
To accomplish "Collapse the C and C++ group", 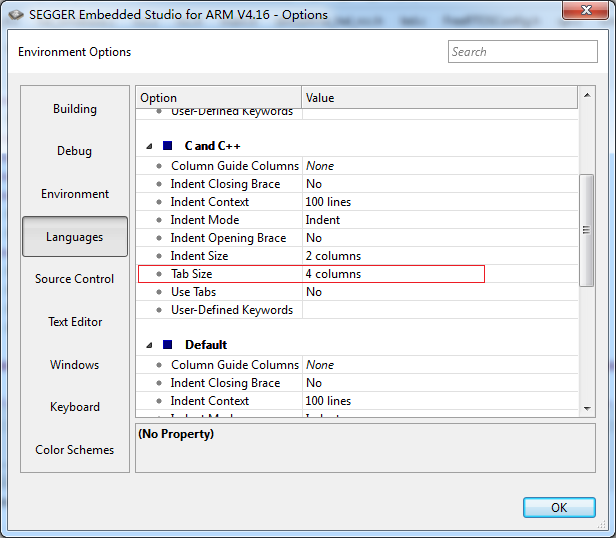I will tap(149, 146).
